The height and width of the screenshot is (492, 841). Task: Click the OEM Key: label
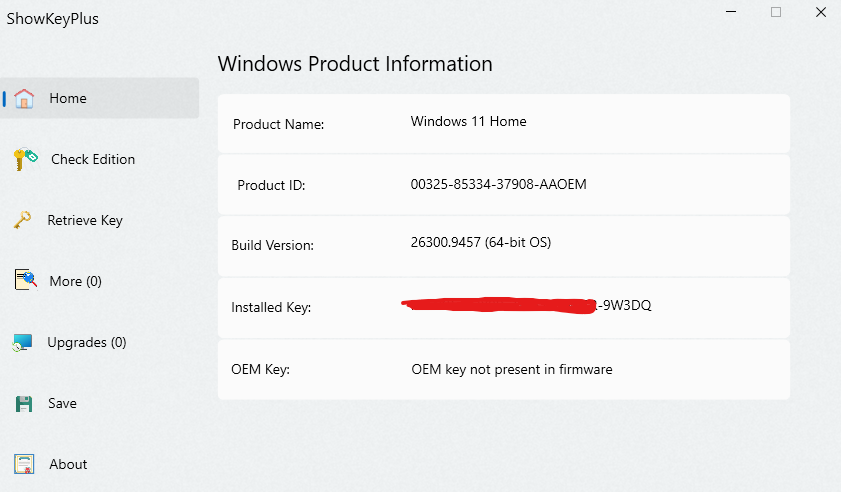(x=260, y=370)
